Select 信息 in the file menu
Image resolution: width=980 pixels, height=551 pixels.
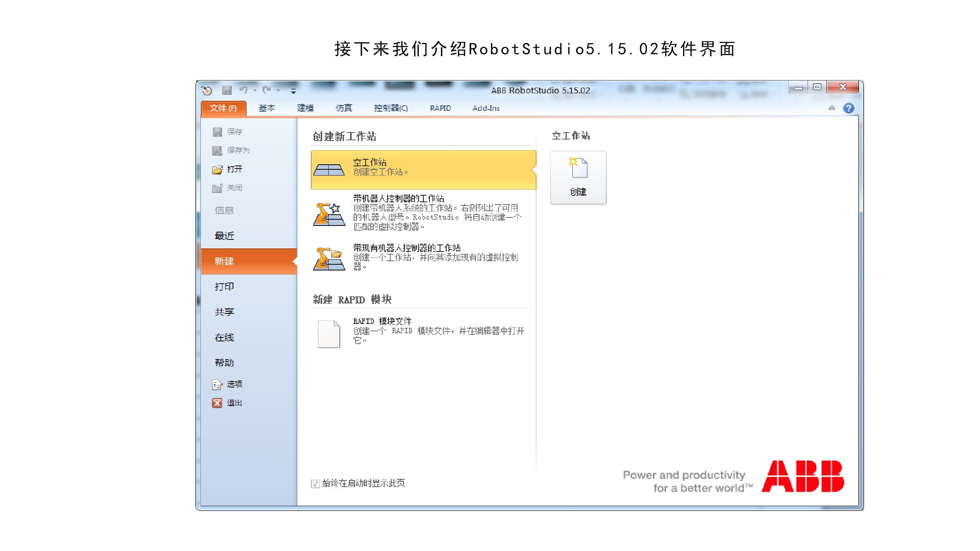(x=249, y=210)
